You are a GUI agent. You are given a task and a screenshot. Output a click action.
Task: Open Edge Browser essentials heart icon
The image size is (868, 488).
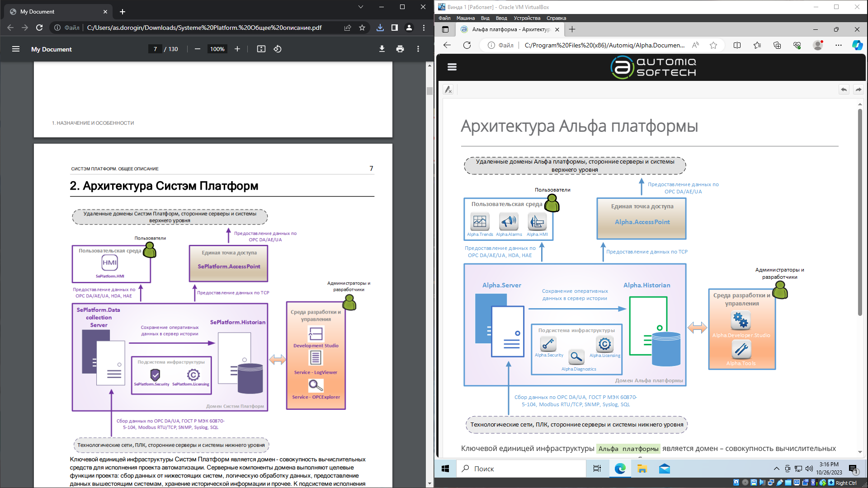click(797, 45)
